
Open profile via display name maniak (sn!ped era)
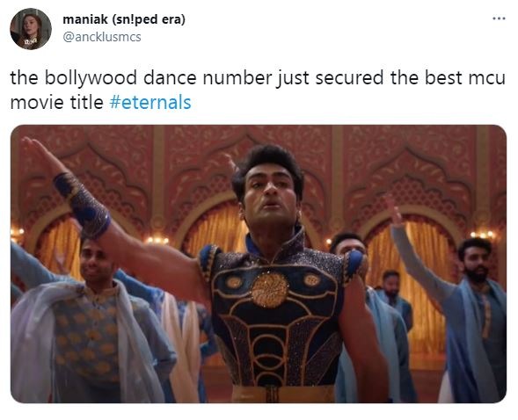click(x=124, y=19)
